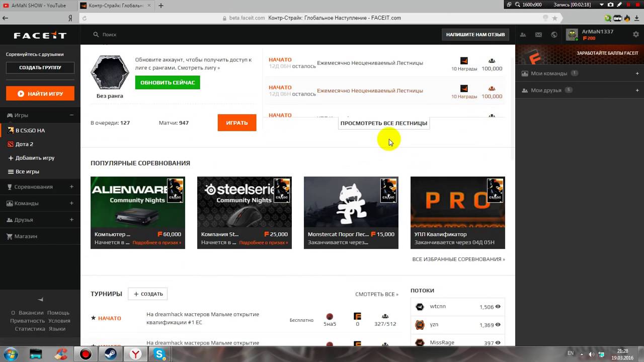Open Steam from the taskbar
644x362 pixels.
pyautogui.click(x=110, y=354)
